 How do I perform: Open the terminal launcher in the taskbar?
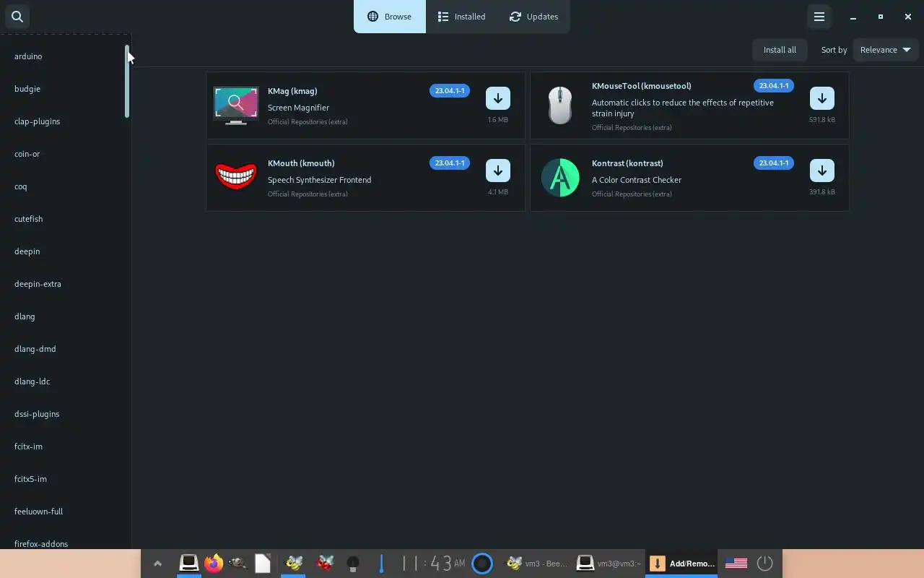pyautogui.click(x=188, y=563)
